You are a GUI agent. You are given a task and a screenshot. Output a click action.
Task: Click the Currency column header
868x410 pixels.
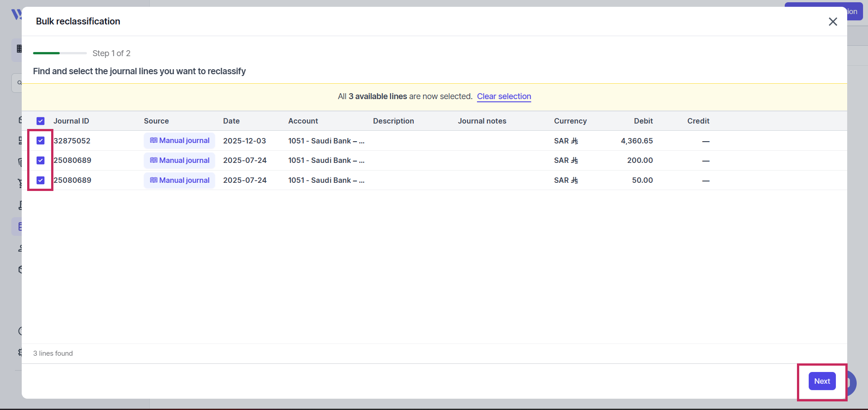570,121
